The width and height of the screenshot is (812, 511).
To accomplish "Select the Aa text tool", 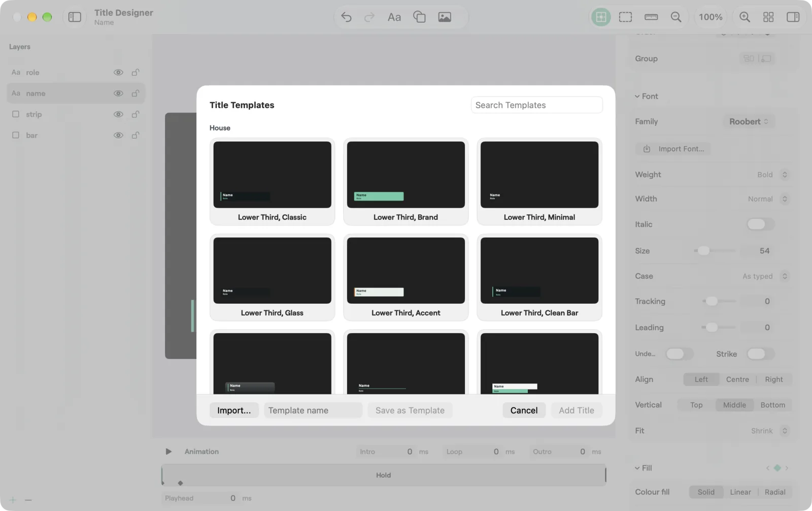I will 394,17.
